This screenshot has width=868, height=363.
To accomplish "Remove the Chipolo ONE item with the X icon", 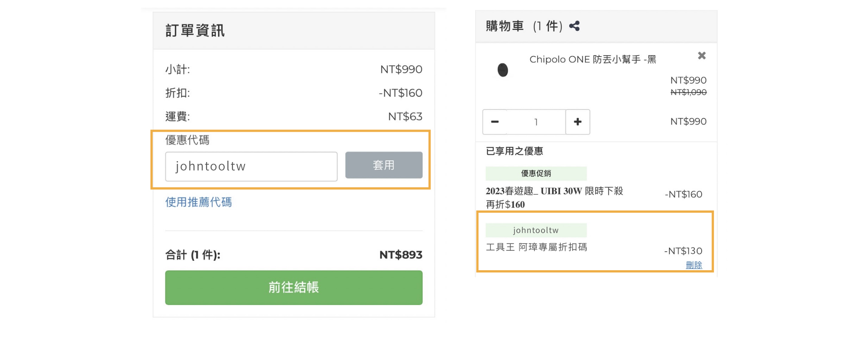I will 702,56.
